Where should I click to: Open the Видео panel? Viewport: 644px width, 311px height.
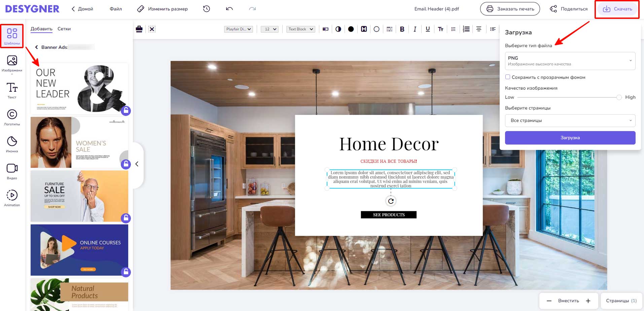(x=12, y=171)
